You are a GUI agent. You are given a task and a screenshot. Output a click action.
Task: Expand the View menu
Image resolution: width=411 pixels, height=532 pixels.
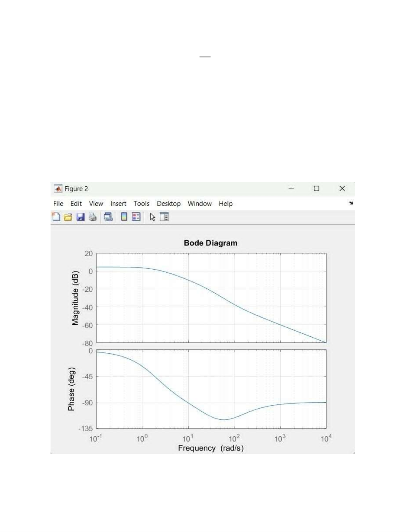point(96,204)
